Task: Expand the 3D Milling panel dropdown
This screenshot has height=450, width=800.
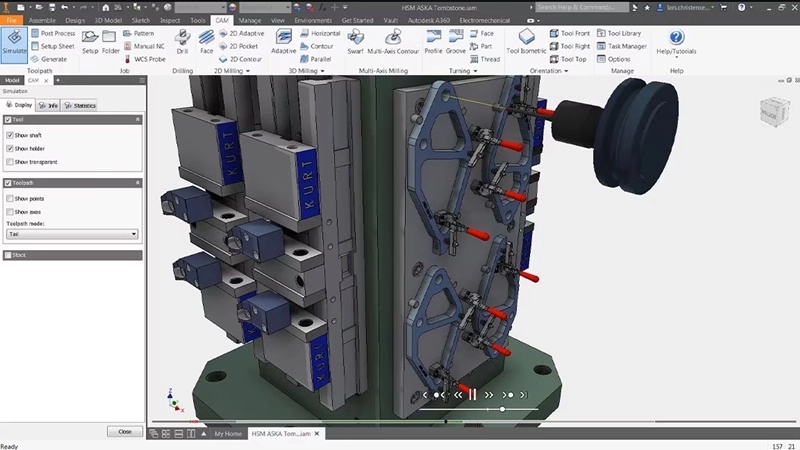Action: pyautogui.click(x=322, y=71)
